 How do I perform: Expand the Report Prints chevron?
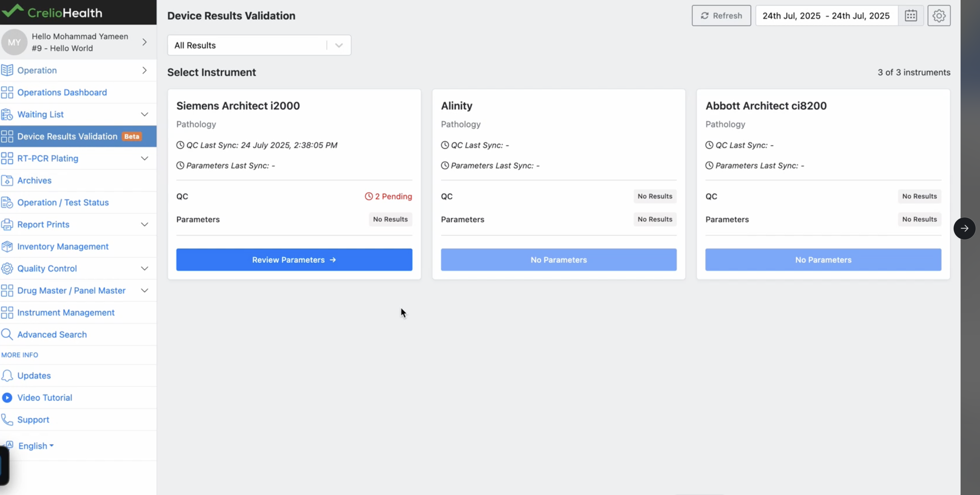coord(144,225)
